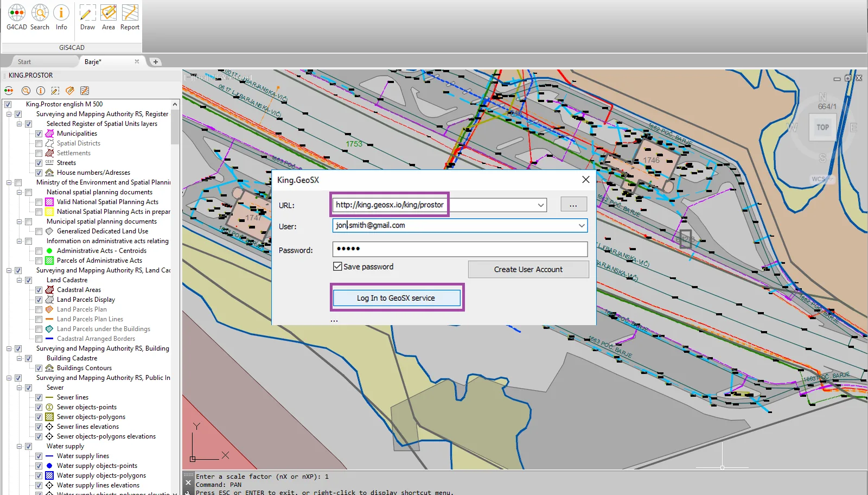Image resolution: width=868 pixels, height=495 pixels.
Task: Open the URL dropdown arrow
Action: point(540,205)
